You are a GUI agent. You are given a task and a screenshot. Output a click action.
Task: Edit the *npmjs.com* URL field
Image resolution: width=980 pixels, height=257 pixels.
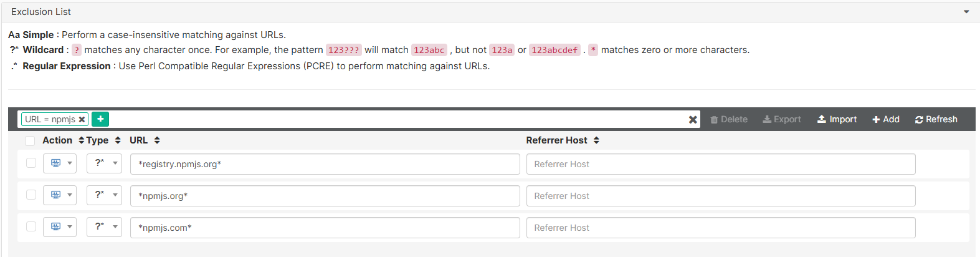(325, 228)
